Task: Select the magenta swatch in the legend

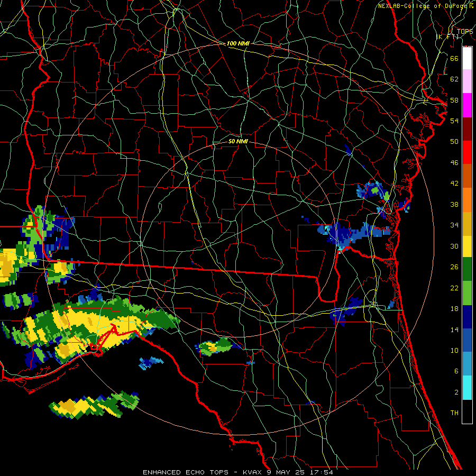Action: [467, 105]
